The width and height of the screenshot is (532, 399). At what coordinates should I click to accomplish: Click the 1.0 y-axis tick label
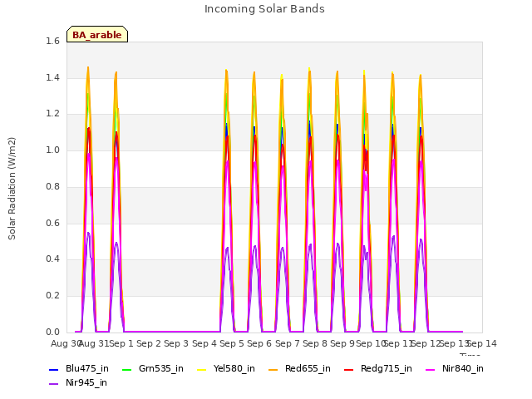point(52,150)
